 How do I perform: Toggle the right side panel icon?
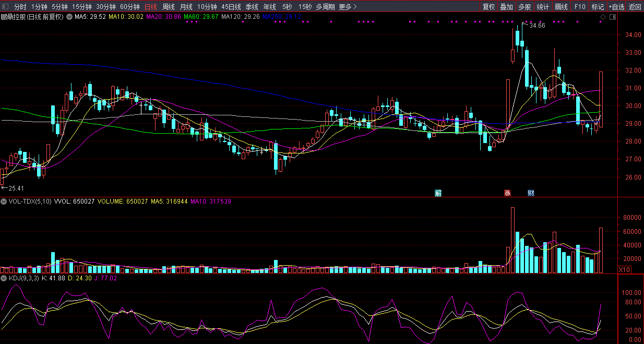point(612,17)
